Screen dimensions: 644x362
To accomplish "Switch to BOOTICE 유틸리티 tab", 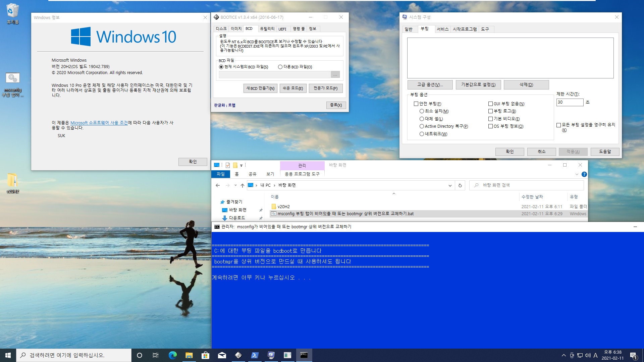I will [267, 29].
